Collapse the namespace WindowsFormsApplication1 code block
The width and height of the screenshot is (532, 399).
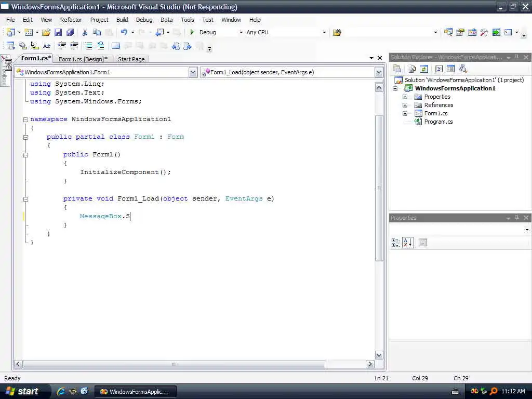(x=25, y=119)
